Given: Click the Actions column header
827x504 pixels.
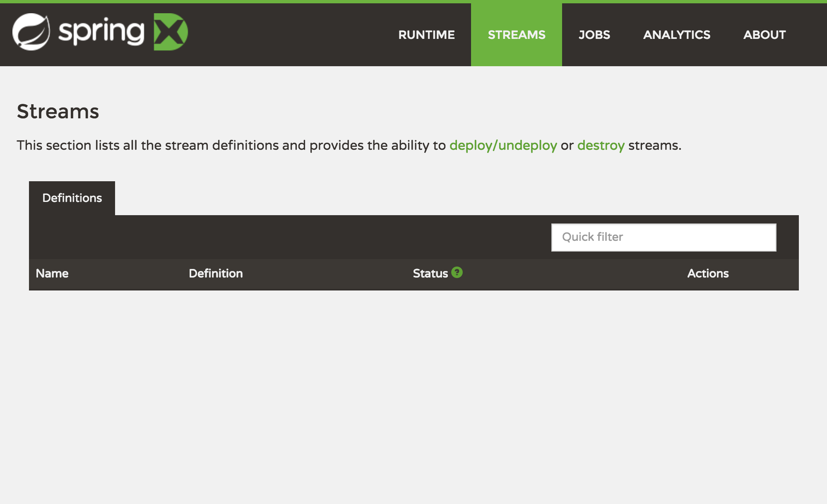Looking at the screenshot, I should tap(708, 274).
